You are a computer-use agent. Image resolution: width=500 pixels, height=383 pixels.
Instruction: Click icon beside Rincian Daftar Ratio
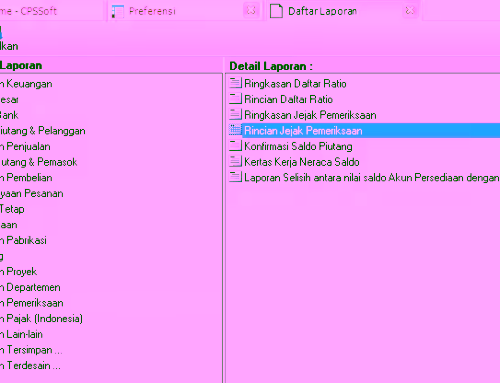(235, 99)
